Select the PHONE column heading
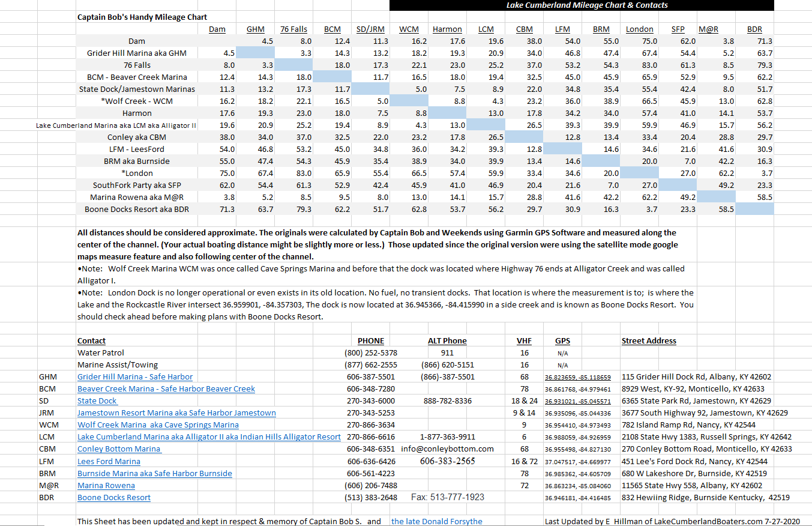The image size is (812, 526). click(371, 341)
